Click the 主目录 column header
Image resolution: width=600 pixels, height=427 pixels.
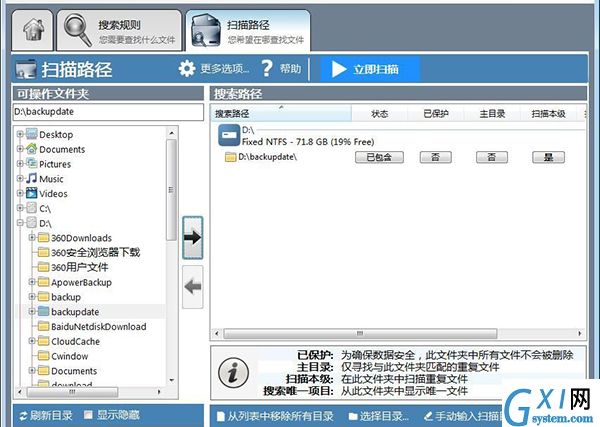(x=492, y=114)
